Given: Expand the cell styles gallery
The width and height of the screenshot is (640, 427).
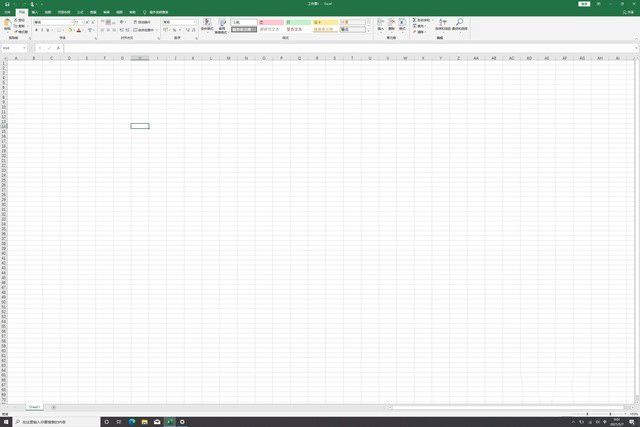Looking at the screenshot, I should 369,31.
